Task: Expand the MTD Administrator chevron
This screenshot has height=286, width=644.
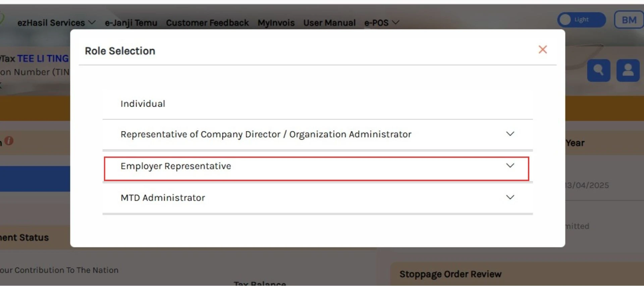Action: click(x=510, y=197)
